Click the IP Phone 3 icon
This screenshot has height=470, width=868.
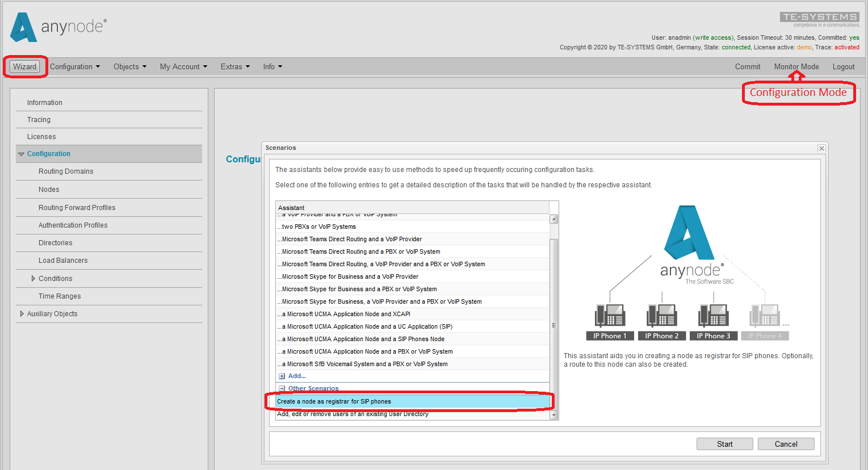[714, 316]
